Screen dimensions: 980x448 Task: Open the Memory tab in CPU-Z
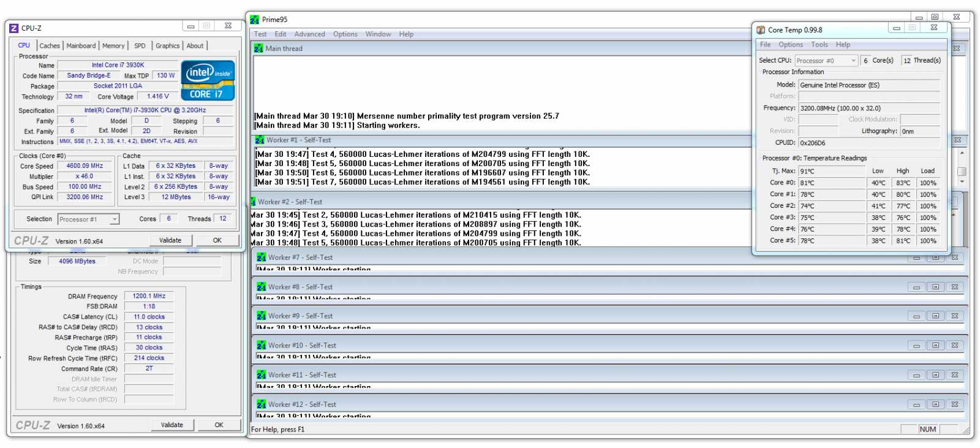point(113,46)
